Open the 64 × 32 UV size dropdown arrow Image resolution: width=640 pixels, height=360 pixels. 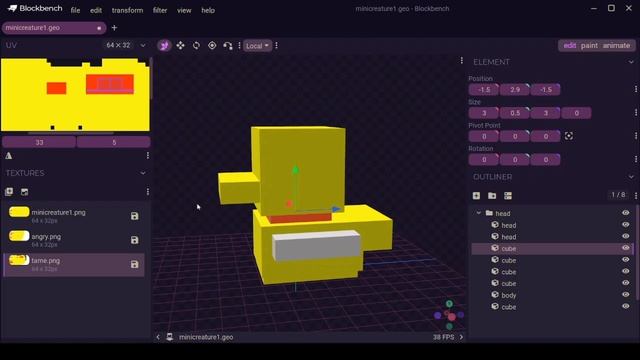tap(143, 45)
